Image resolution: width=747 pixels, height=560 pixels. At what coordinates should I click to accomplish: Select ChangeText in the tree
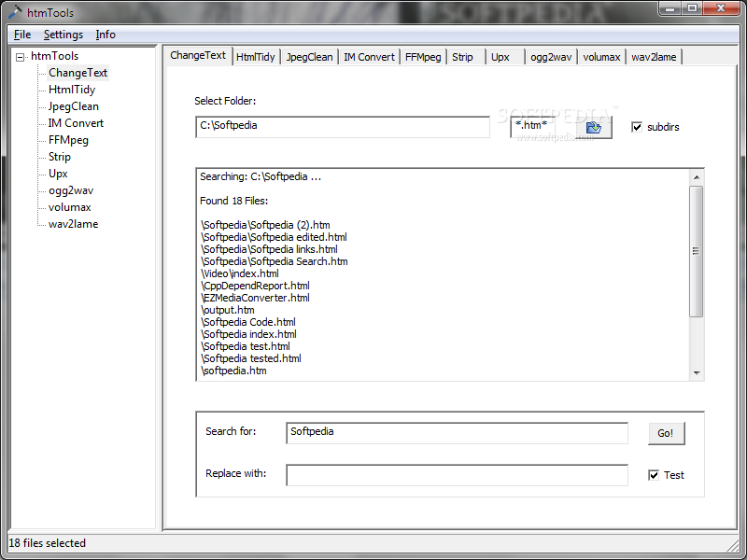(x=78, y=73)
